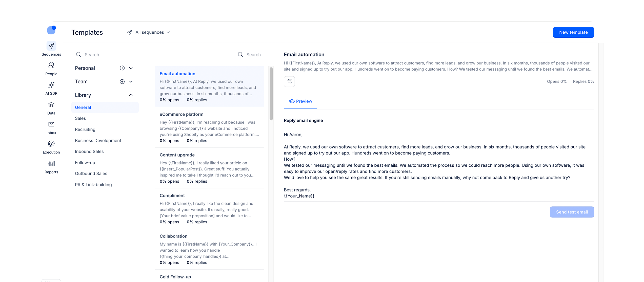This screenshot has width=644, height=282.
Task: Expand the Team folder chevron
Action: point(131,82)
